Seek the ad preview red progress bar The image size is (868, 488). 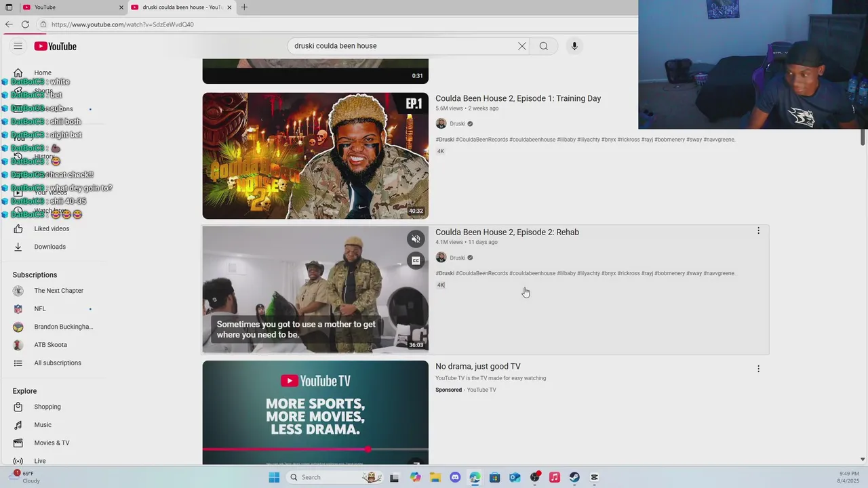(x=315, y=449)
